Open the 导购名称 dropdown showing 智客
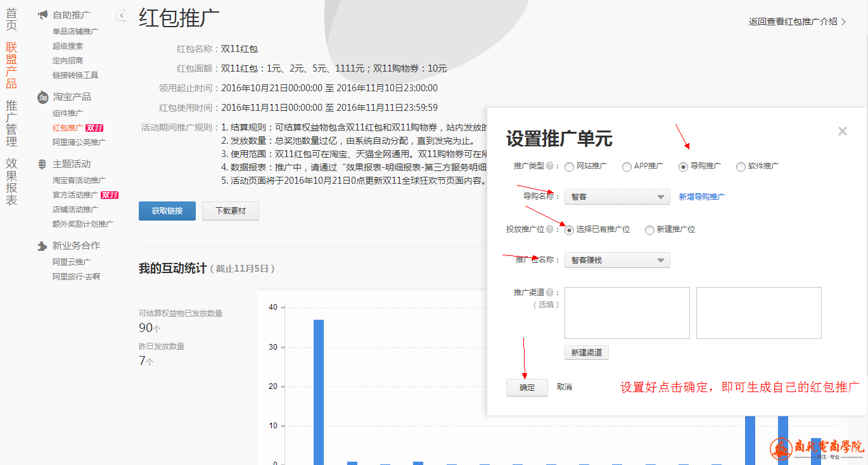The image size is (868, 465). (x=617, y=197)
